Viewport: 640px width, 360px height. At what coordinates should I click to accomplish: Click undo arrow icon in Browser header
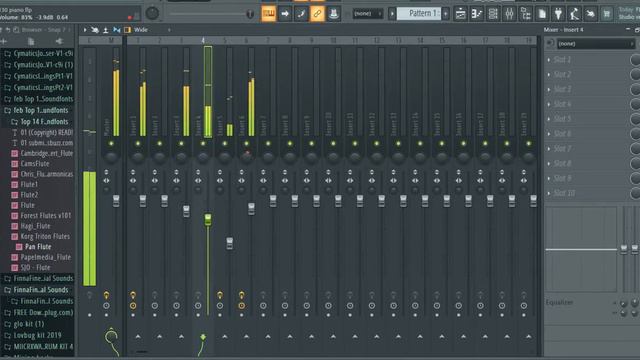8,30
